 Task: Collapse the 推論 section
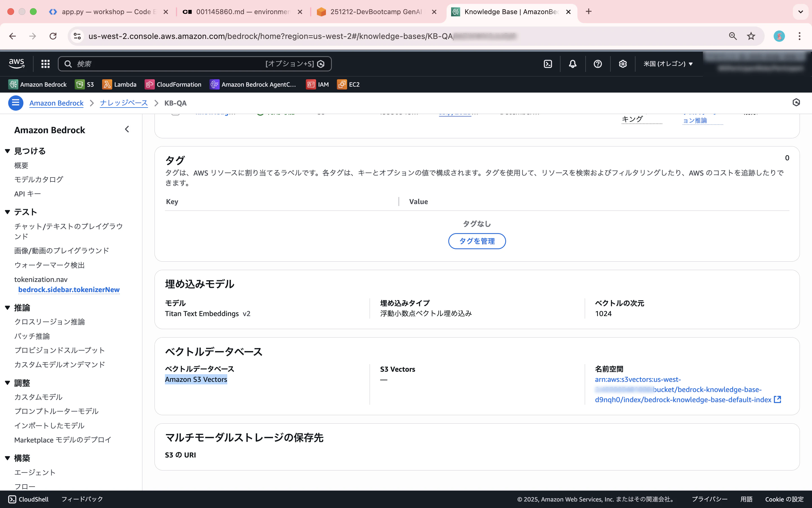[x=7, y=308]
